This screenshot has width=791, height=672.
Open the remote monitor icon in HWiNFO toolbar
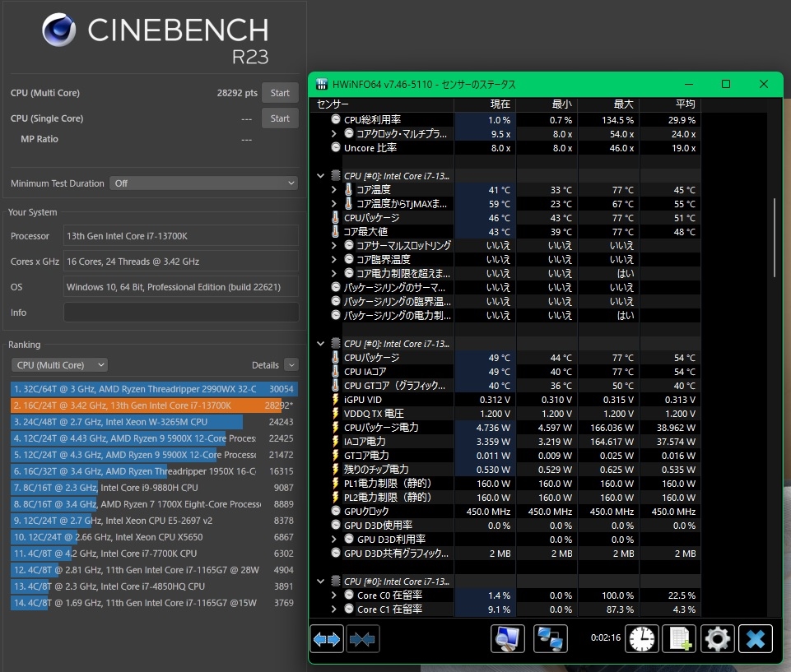pyautogui.click(x=508, y=639)
